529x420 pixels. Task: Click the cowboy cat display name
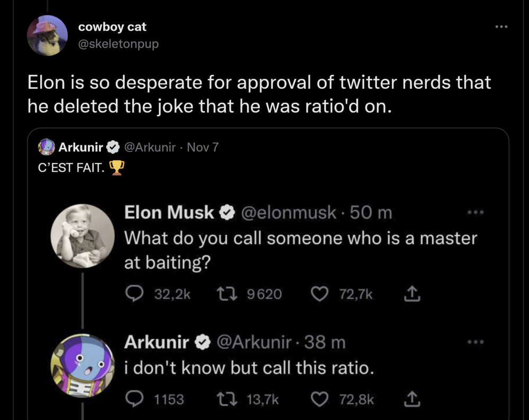[112, 27]
